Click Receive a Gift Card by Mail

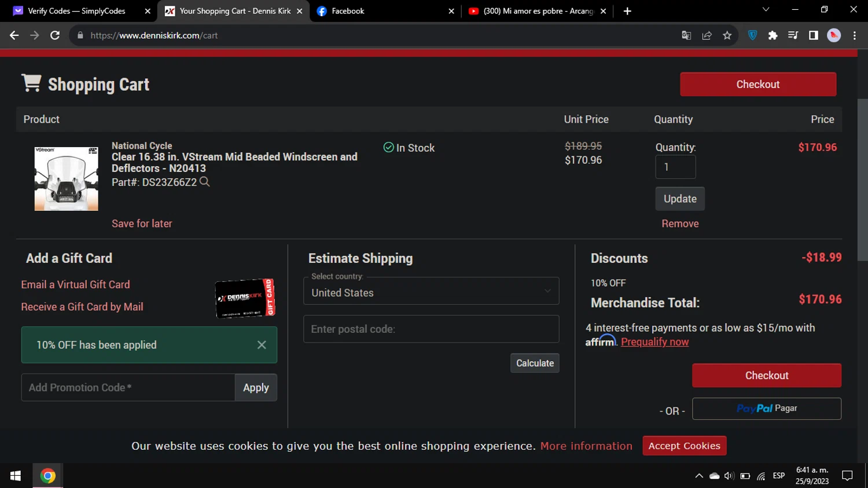[82, 307]
